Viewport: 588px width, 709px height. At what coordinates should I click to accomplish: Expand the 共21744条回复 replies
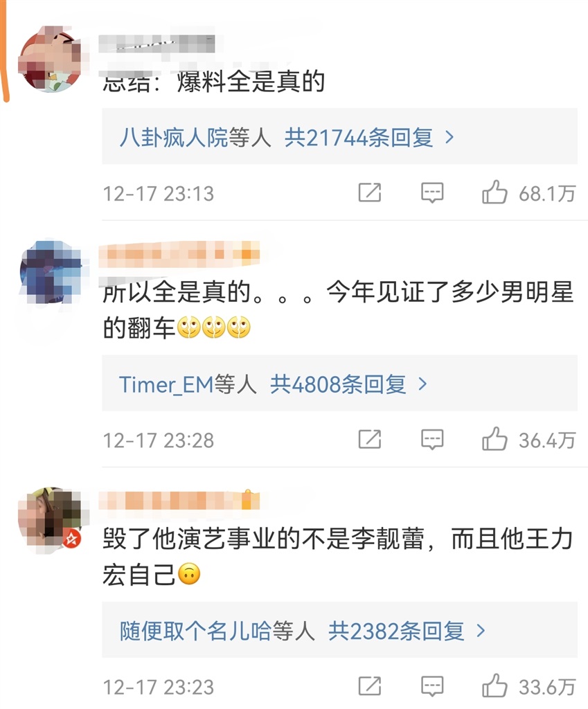click(369, 138)
